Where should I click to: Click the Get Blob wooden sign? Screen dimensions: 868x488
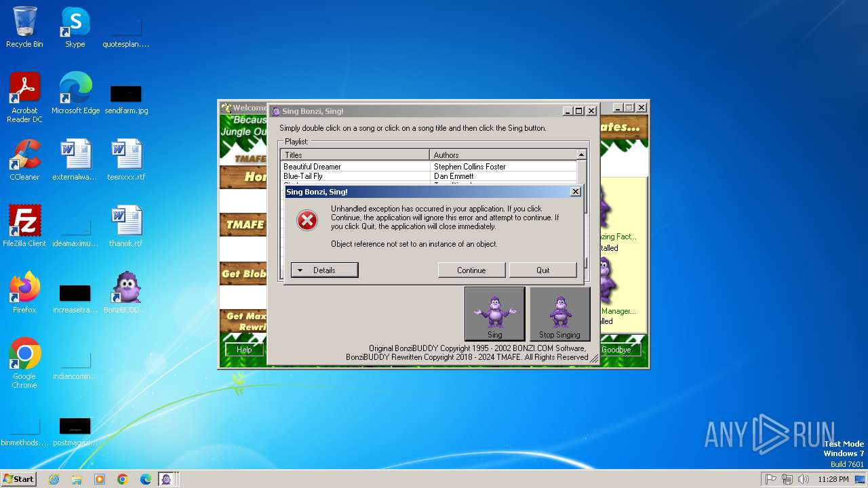[243, 273]
